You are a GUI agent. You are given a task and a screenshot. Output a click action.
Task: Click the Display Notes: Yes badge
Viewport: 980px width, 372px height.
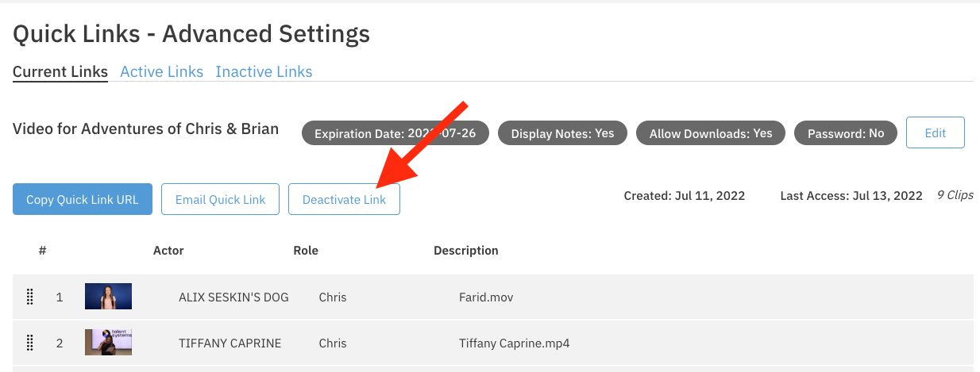[x=562, y=133]
